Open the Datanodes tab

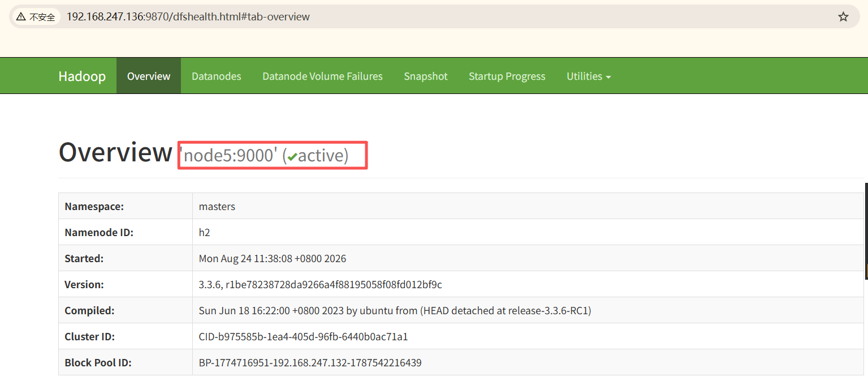(x=217, y=76)
